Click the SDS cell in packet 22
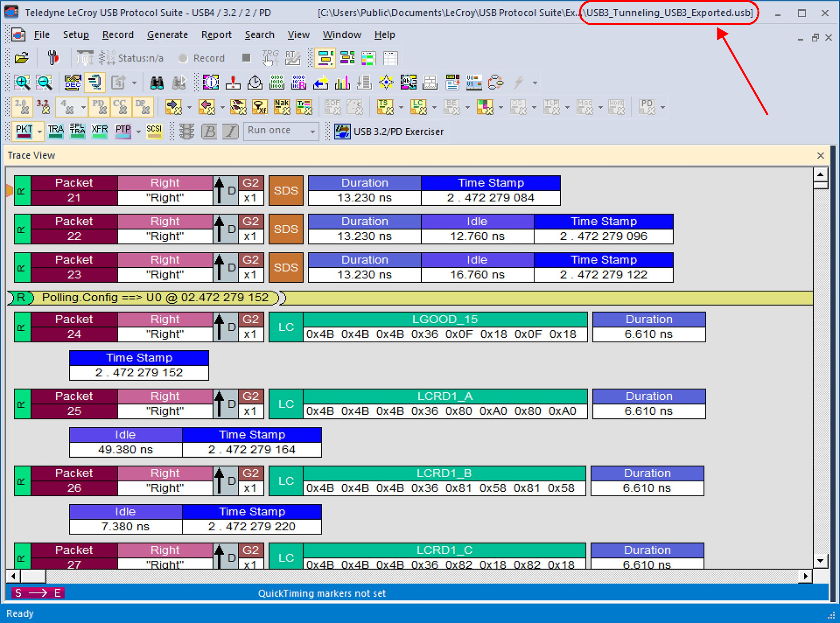 (x=286, y=229)
